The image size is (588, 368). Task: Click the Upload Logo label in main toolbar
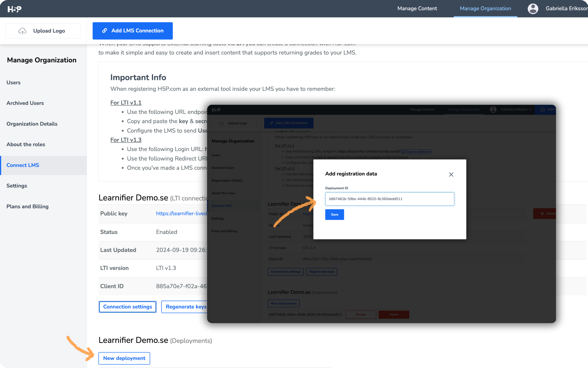tap(49, 31)
